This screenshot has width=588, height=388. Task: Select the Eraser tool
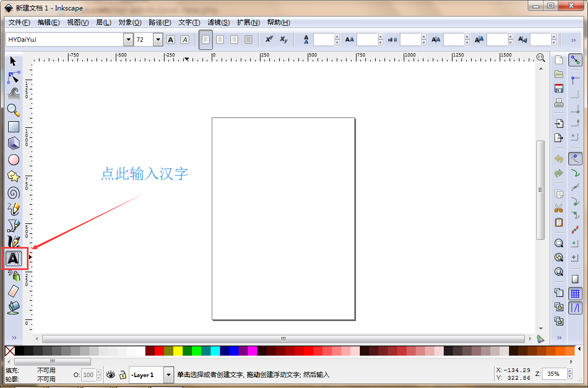pyautogui.click(x=14, y=291)
